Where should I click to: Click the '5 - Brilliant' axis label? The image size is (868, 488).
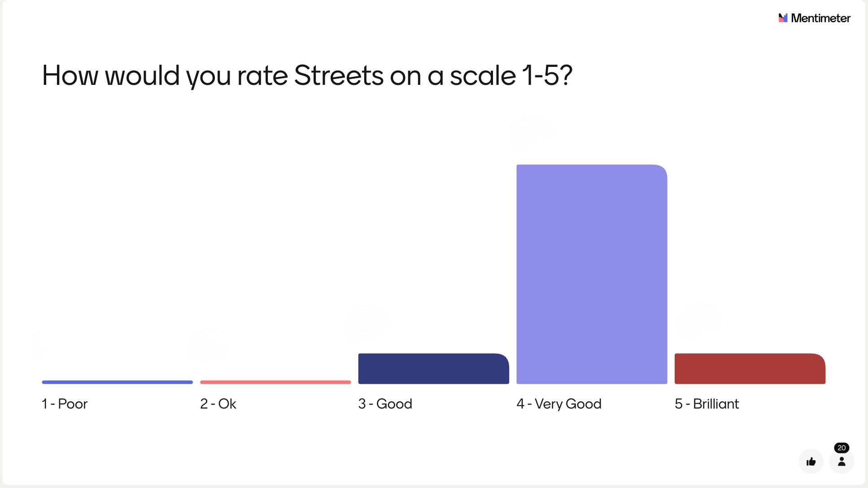click(x=707, y=404)
